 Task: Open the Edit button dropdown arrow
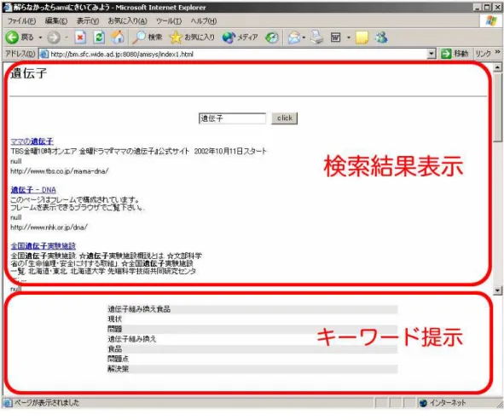click(349, 37)
